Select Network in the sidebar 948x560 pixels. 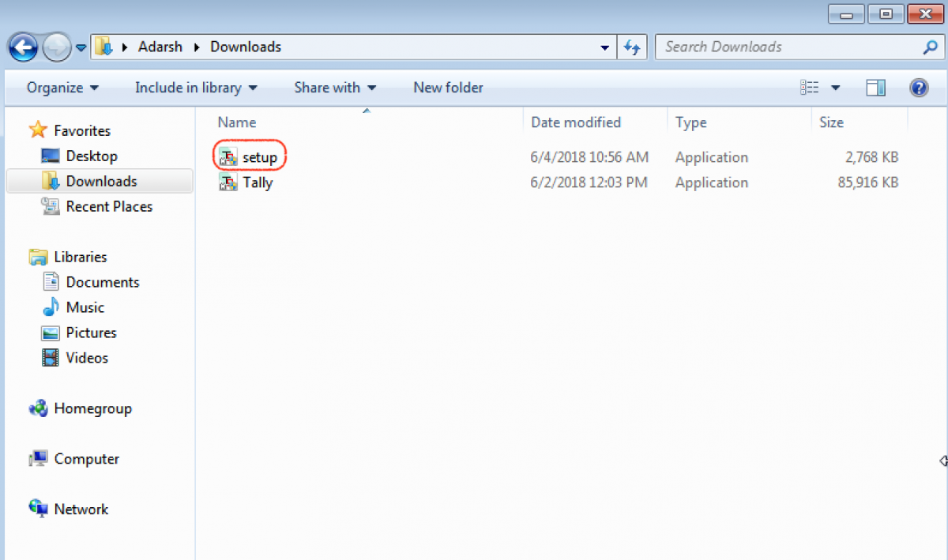[x=81, y=509]
